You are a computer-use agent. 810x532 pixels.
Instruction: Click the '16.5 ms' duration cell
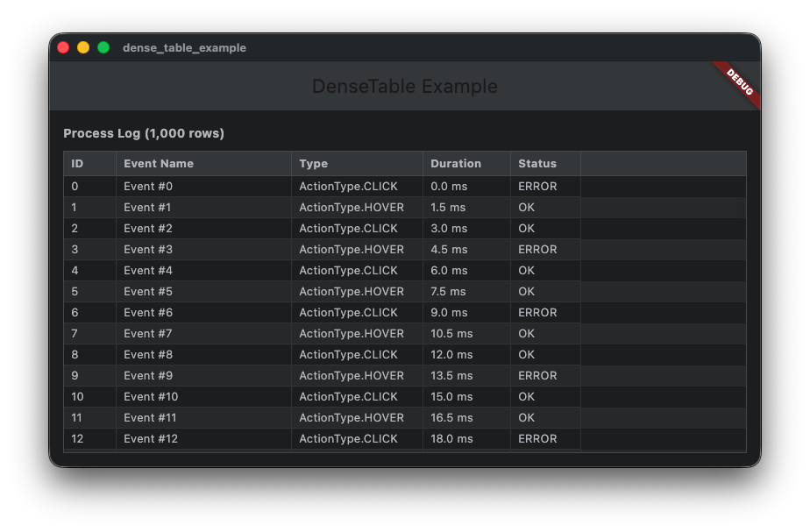click(466, 418)
